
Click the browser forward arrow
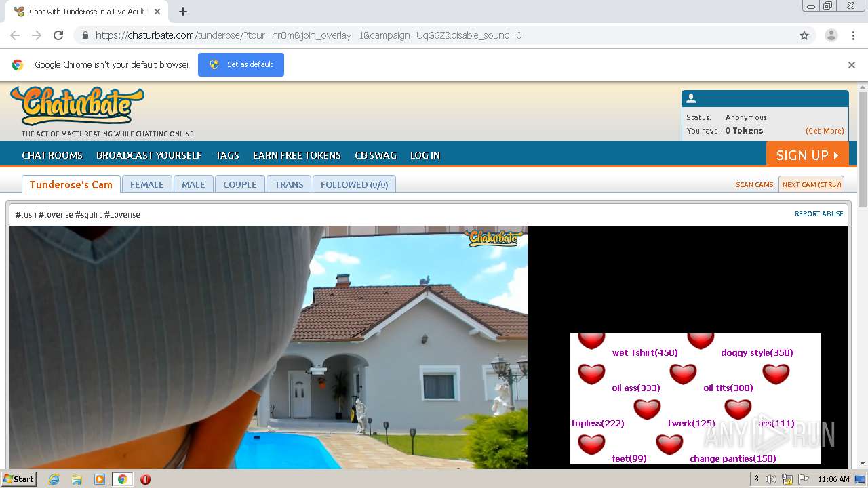(x=37, y=35)
